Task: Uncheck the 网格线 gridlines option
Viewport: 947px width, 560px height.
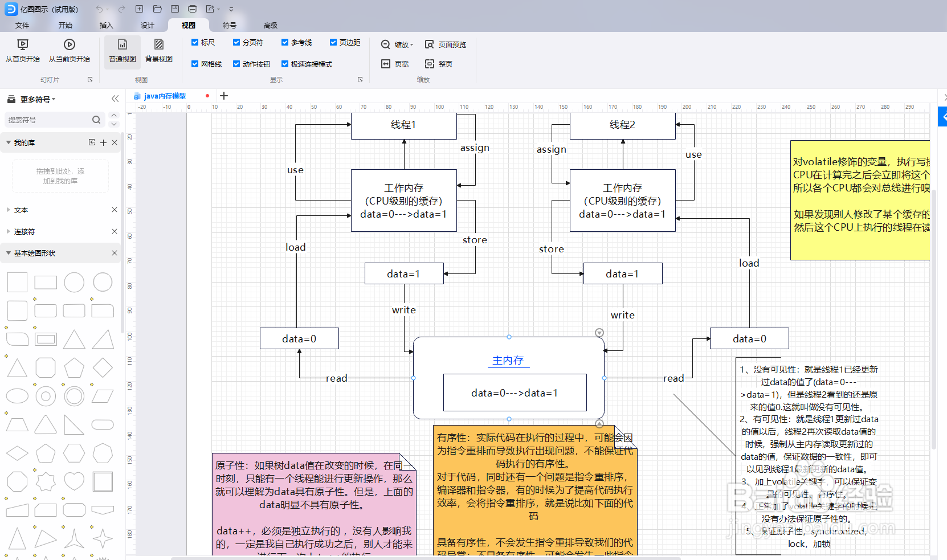Action: coord(195,64)
